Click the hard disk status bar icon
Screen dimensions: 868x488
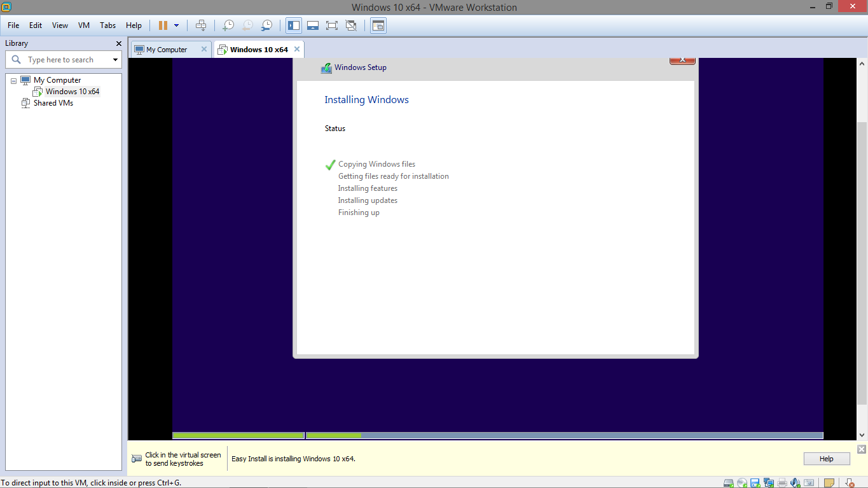pos(728,483)
